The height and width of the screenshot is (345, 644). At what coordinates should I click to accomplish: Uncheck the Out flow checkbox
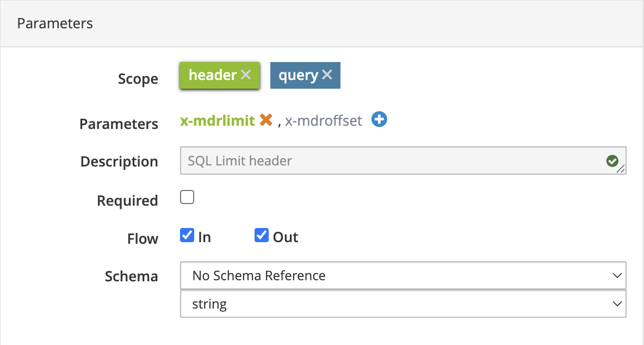[x=262, y=236]
